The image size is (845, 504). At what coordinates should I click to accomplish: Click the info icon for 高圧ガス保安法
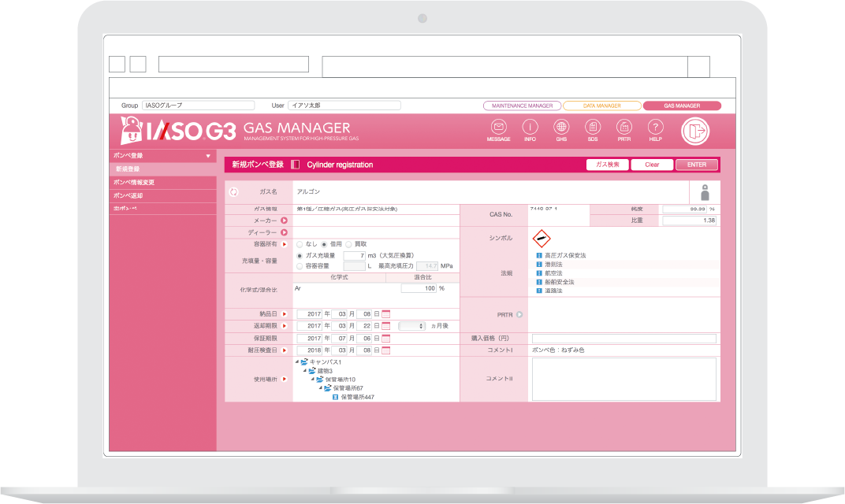(539, 255)
